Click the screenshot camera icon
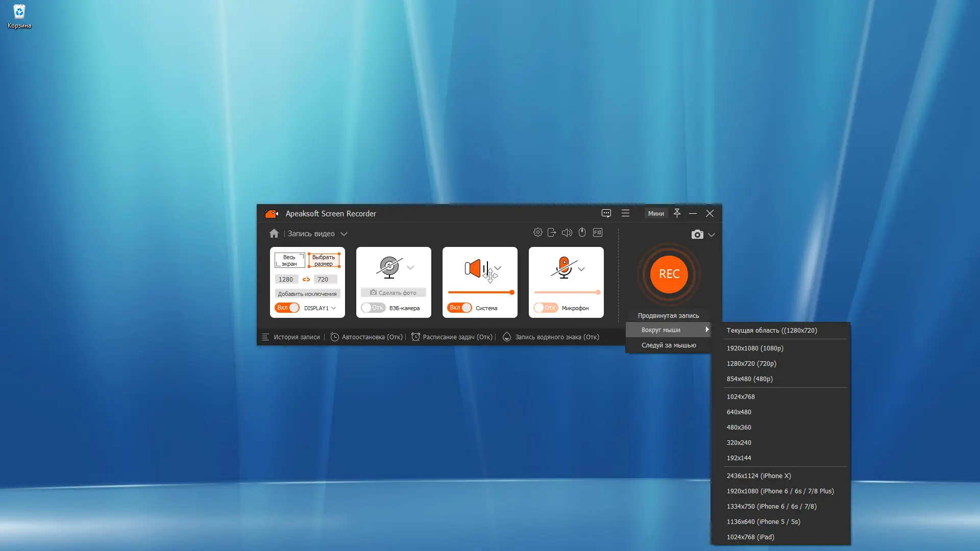The width and height of the screenshot is (980, 551). [x=697, y=234]
